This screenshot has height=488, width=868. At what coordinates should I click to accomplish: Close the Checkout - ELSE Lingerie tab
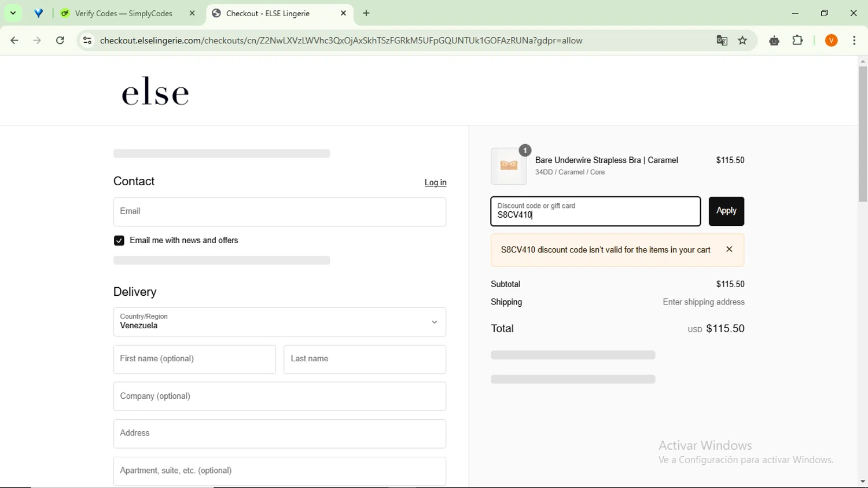pyautogui.click(x=344, y=13)
